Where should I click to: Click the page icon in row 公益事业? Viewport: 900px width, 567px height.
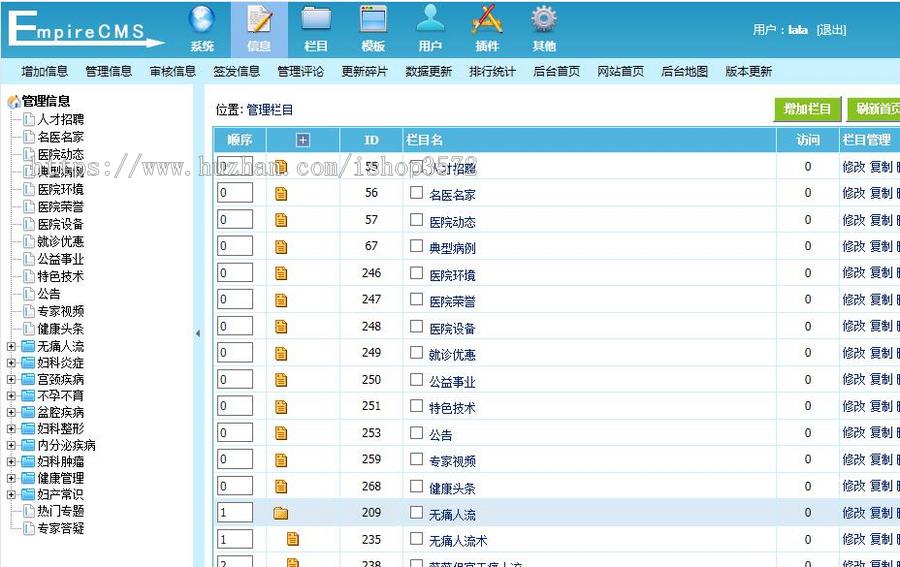pos(281,380)
